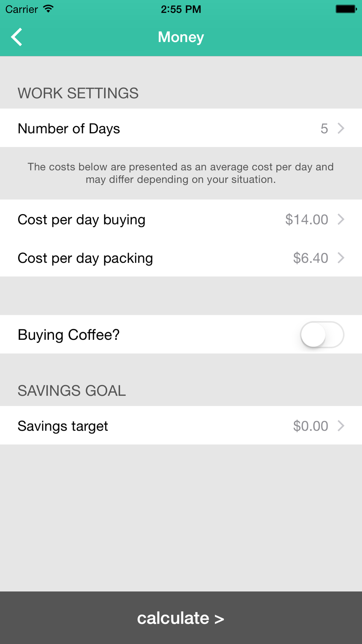Edit the $14.00 buying cost value
The image size is (362, 644).
(307, 219)
